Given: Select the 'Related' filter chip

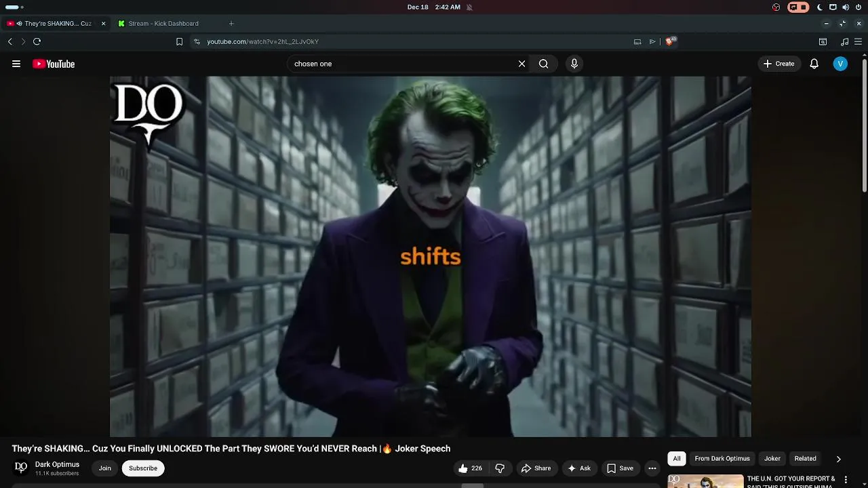Looking at the screenshot, I should [x=805, y=459].
